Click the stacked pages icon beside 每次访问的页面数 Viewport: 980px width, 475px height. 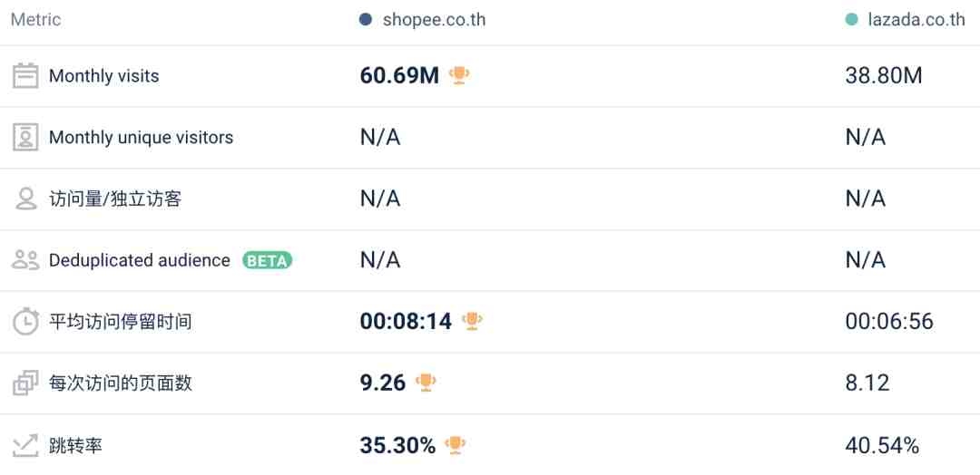[25, 383]
